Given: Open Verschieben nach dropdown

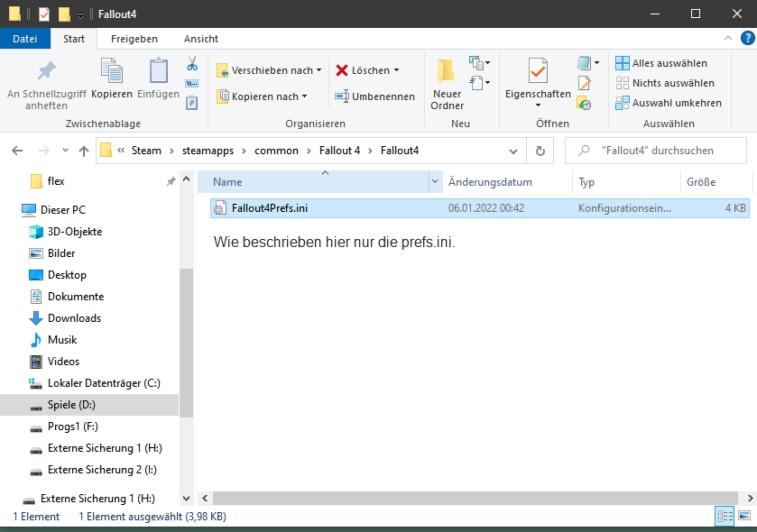Looking at the screenshot, I should pos(269,70).
